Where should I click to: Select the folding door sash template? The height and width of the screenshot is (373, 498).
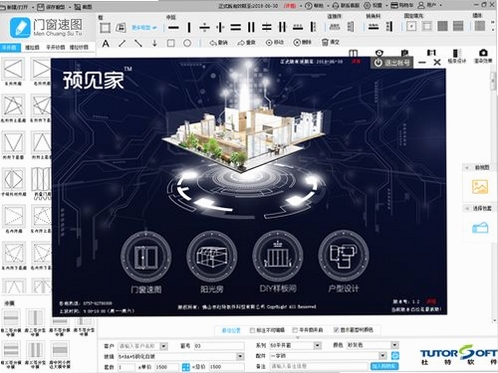41,180
